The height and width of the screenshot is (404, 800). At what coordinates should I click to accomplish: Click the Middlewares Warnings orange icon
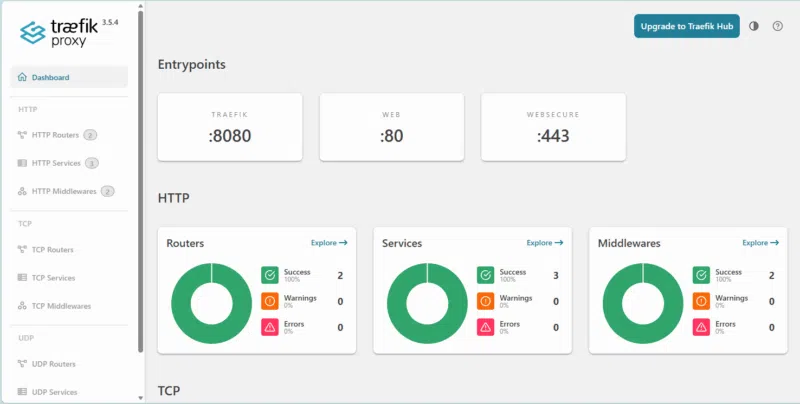coord(702,301)
